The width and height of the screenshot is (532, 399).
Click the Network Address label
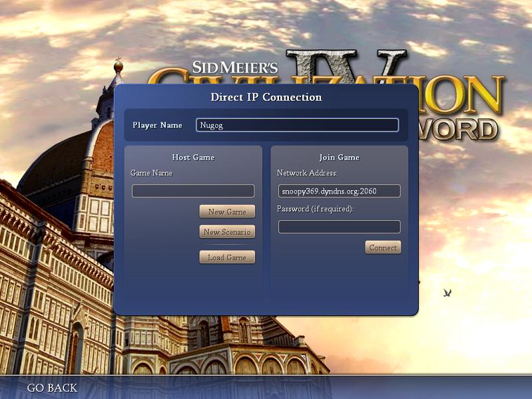[307, 173]
